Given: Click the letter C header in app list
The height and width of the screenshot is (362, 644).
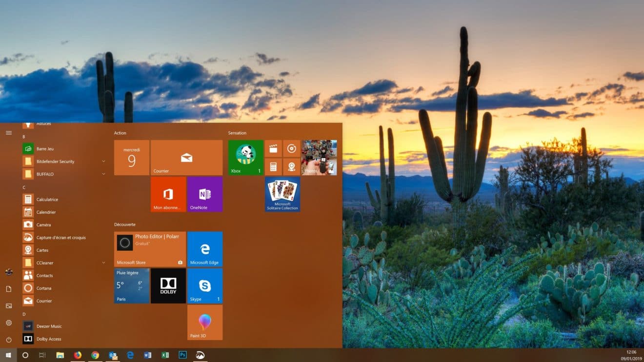Looking at the screenshot, I should point(24,187).
